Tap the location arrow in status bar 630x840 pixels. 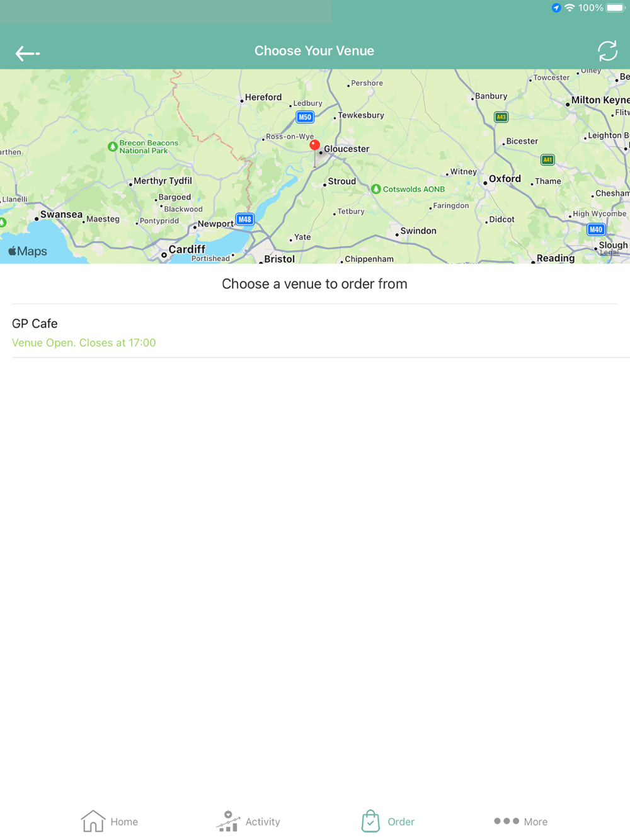coord(556,8)
